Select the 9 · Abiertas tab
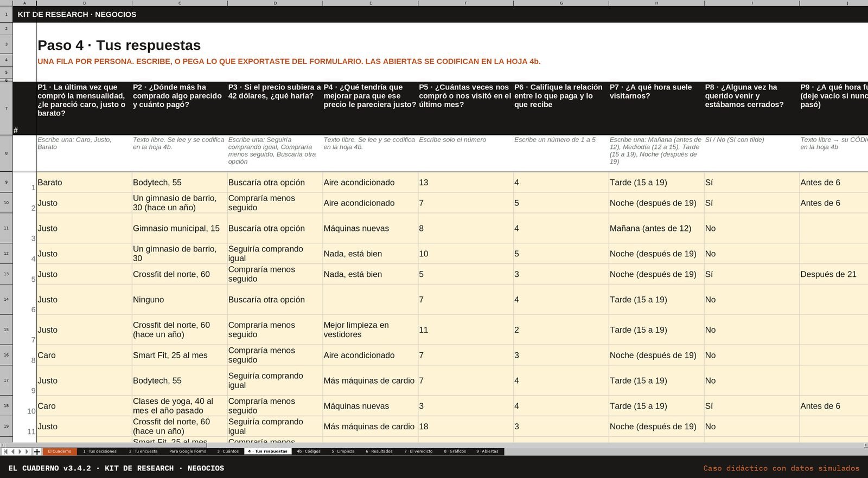 (x=488, y=451)
